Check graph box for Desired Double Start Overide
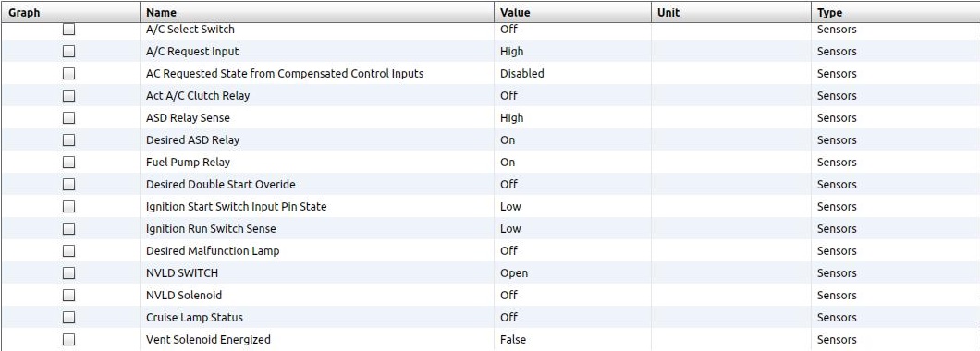 pos(68,184)
